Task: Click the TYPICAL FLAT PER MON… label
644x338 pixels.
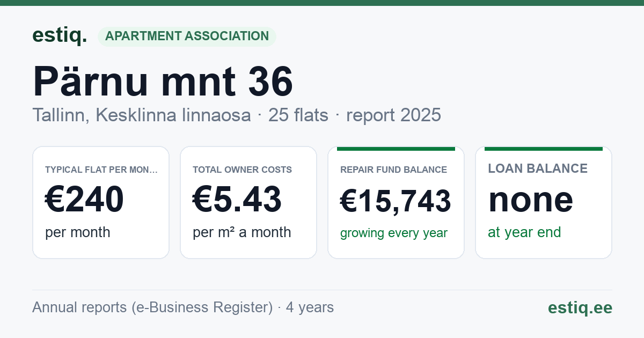Action: (x=101, y=170)
